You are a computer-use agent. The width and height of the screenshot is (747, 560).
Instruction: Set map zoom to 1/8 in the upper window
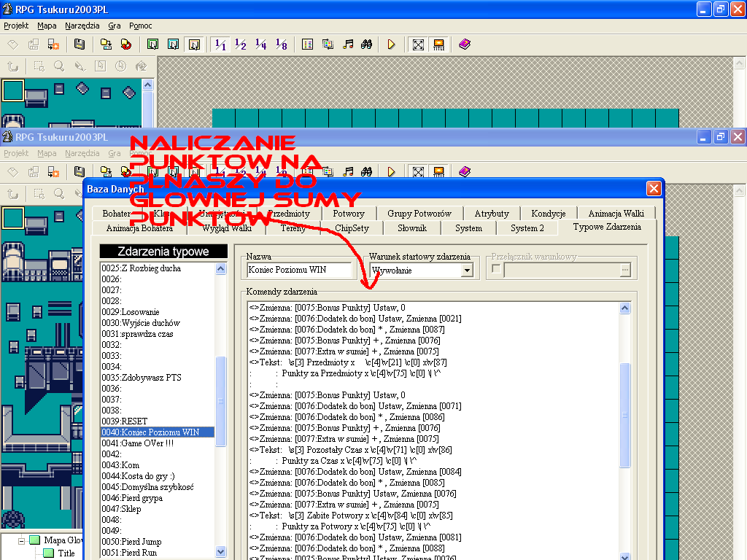(x=282, y=44)
